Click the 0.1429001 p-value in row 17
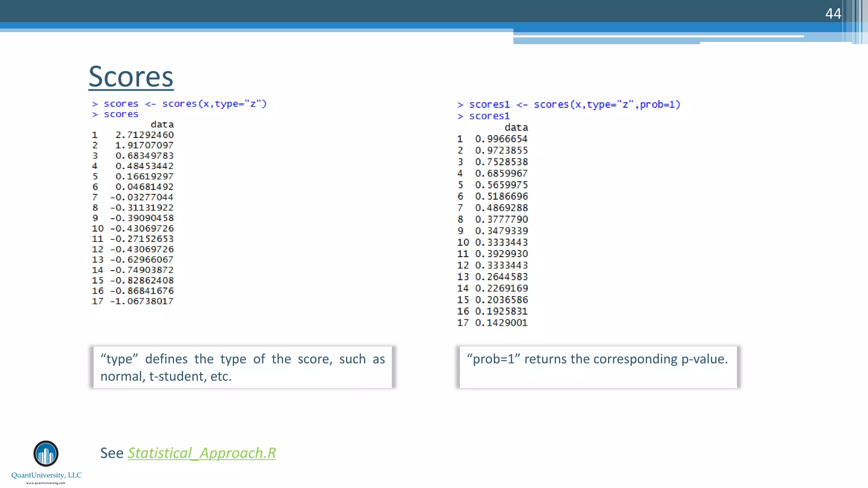 pos(501,323)
